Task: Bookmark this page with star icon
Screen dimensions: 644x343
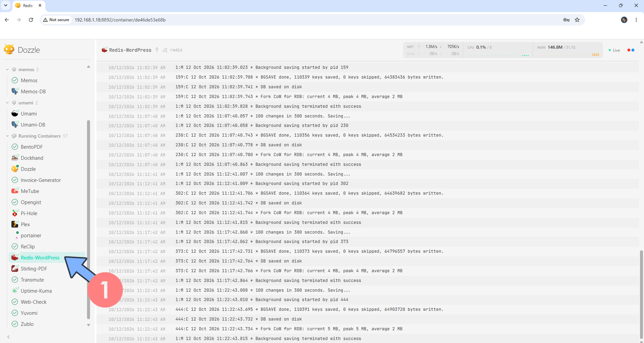Action: [x=577, y=20]
